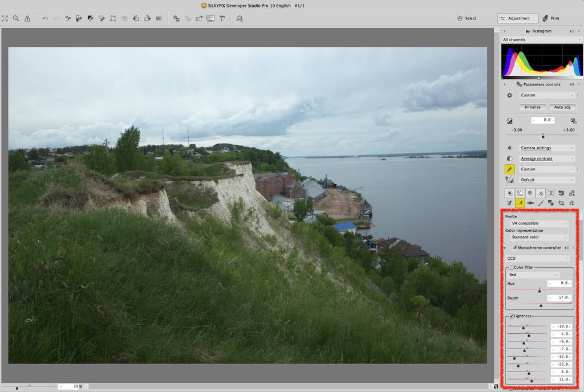Enable the Color filter checkbox
584x392 pixels.
[511, 267]
